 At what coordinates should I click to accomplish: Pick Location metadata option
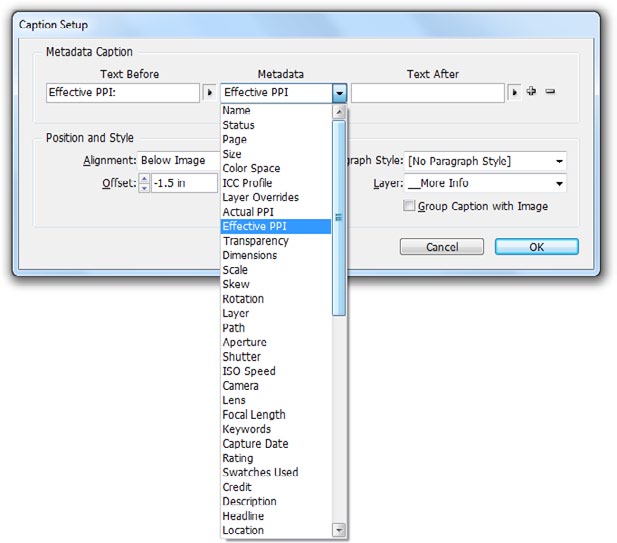point(276,530)
